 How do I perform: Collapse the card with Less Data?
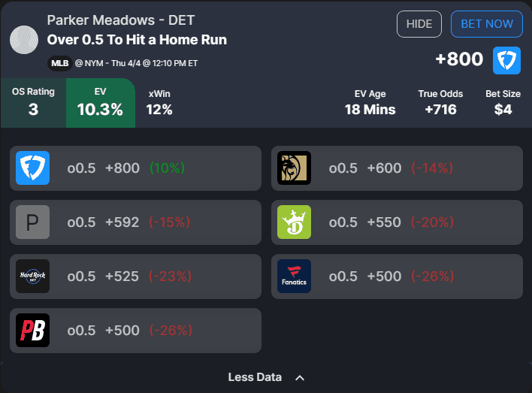pyautogui.click(x=255, y=377)
